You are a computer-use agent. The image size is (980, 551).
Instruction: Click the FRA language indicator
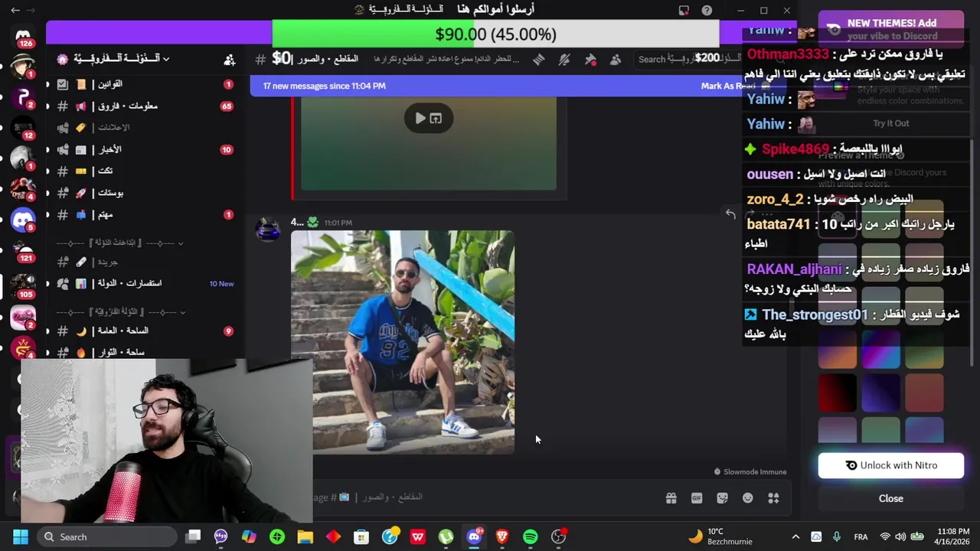(861, 537)
